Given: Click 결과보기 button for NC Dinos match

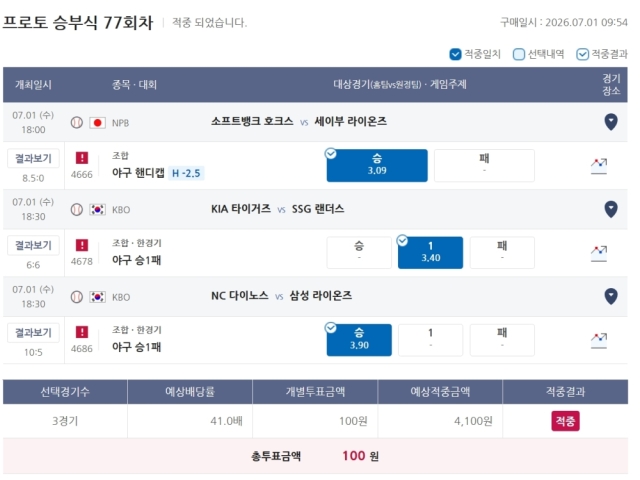Looking at the screenshot, I should [x=33, y=333].
